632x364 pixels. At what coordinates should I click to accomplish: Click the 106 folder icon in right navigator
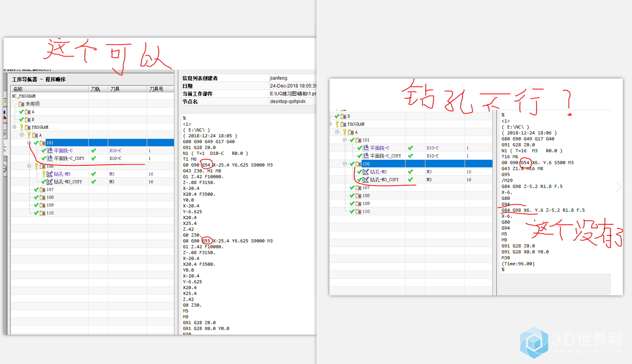pyautogui.click(x=358, y=164)
